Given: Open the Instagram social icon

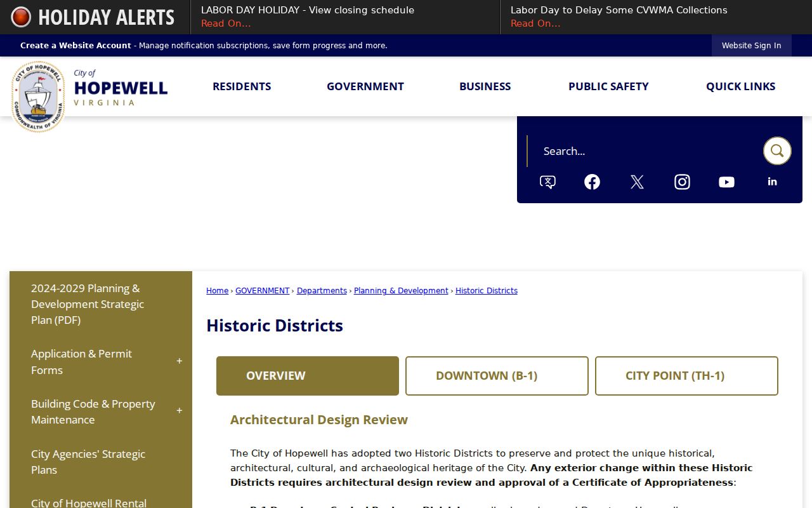Looking at the screenshot, I should [682, 182].
